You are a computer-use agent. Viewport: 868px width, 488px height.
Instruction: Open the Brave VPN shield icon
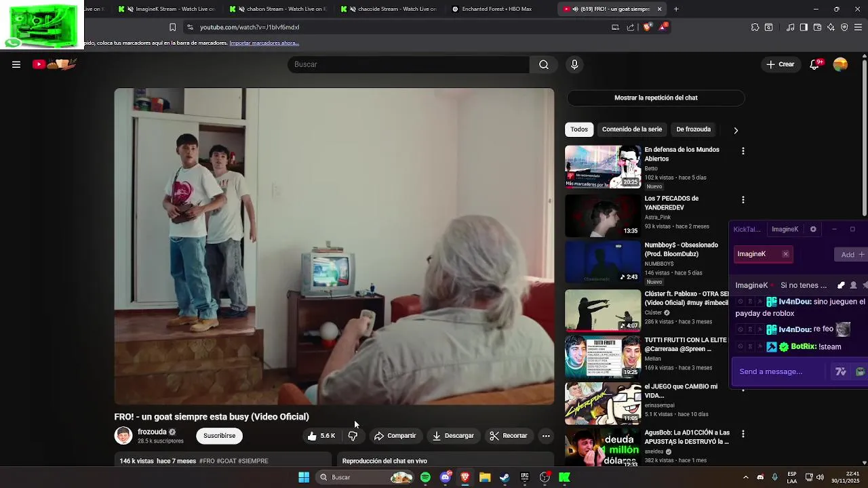coord(844,27)
